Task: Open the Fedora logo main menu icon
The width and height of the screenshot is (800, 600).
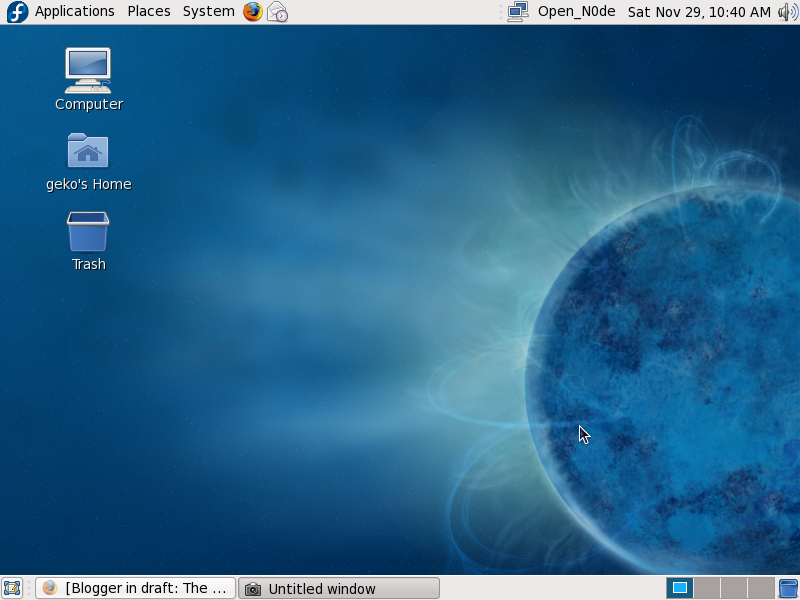Action: coord(17,12)
